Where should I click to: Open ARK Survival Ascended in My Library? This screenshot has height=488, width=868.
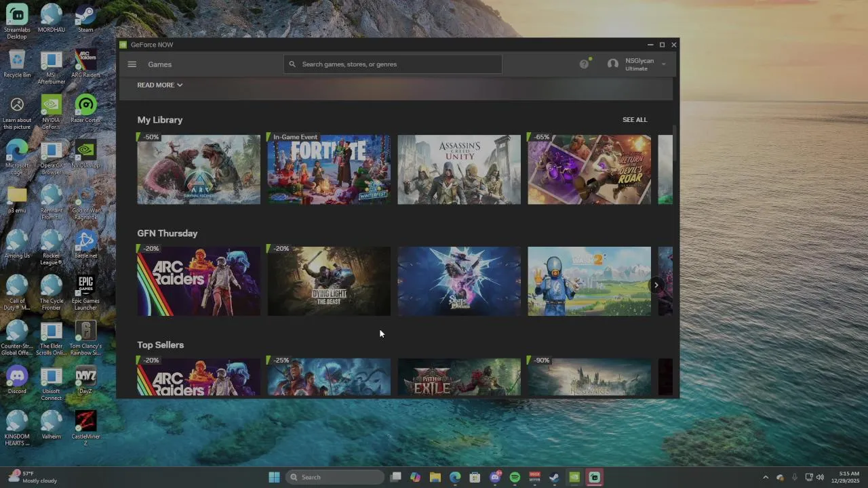[199, 169]
